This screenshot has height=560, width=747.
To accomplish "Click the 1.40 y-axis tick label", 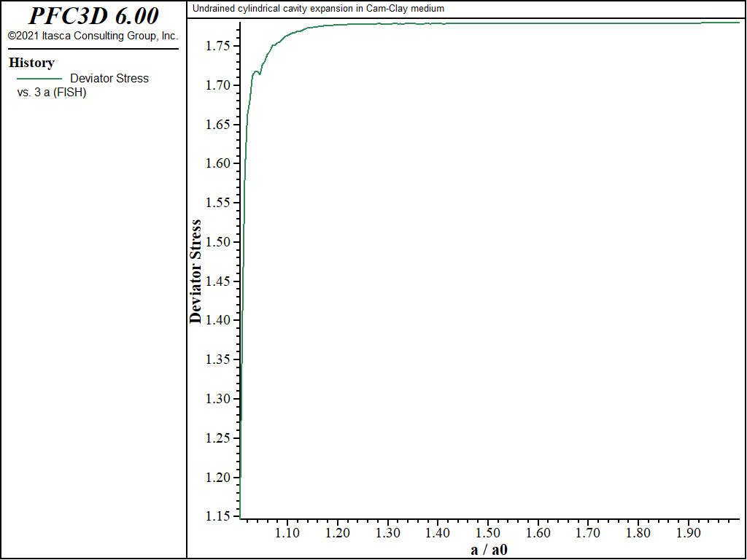I will point(219,321).
